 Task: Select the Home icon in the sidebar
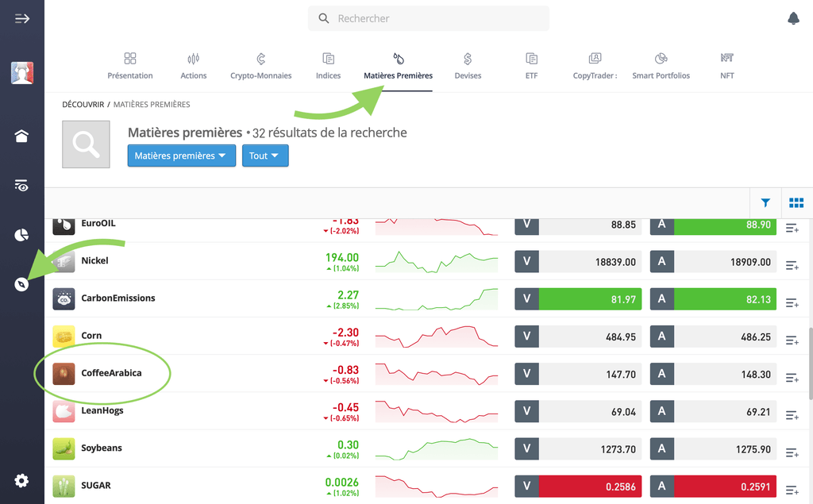(21, 136)
